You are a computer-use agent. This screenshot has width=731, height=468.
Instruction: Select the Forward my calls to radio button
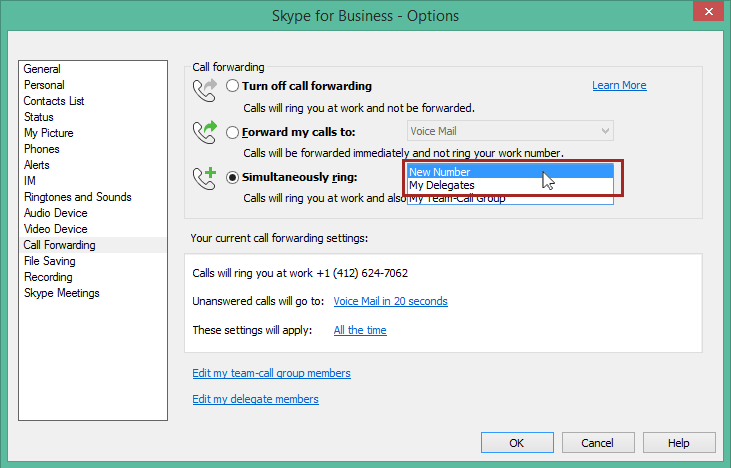[232, 132]
